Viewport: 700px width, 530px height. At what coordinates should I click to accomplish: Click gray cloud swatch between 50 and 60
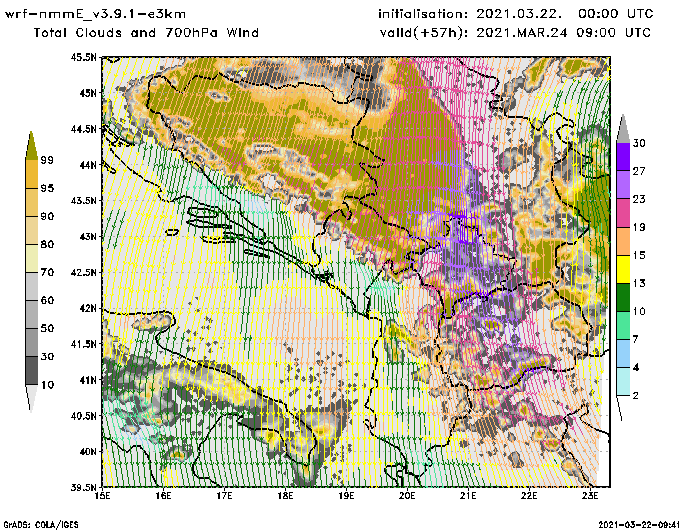tap(31, 315)
